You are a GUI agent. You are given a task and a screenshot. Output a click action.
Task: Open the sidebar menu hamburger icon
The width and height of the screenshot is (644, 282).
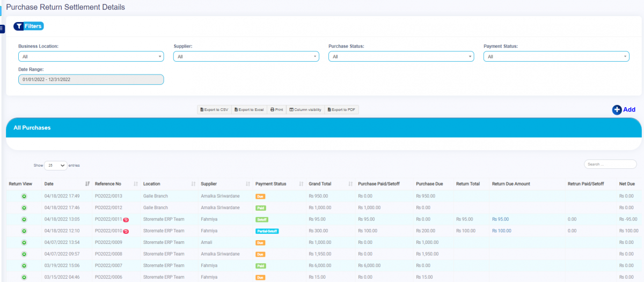coord(2,28)
